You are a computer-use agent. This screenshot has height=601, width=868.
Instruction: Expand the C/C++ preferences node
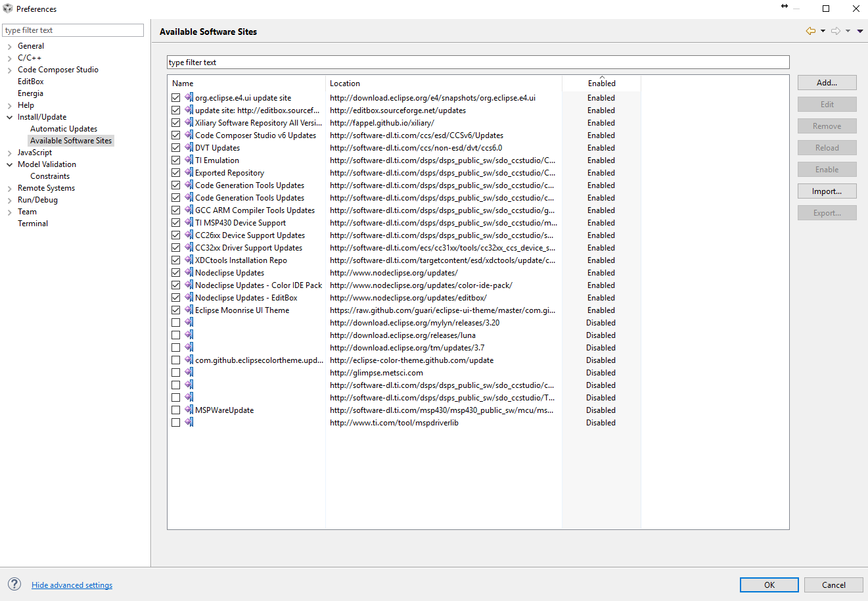9,58
